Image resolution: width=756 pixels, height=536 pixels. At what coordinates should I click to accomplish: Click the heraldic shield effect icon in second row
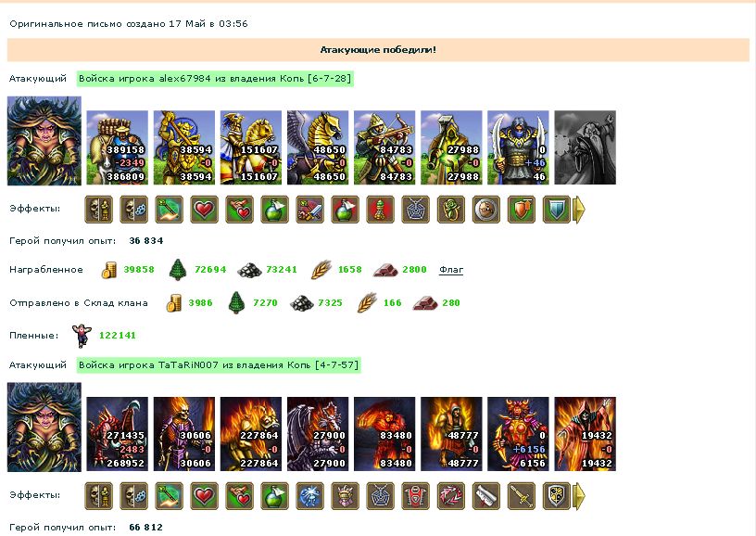557,496
